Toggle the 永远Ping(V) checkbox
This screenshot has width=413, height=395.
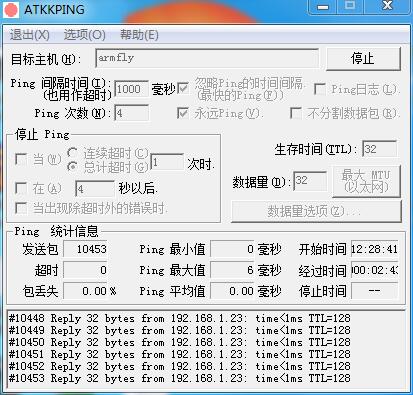point(183,113)
